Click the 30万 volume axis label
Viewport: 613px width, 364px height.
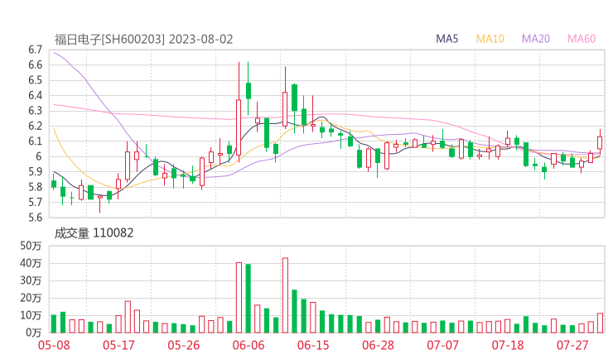pyautogui.click(x=31, y=280)
